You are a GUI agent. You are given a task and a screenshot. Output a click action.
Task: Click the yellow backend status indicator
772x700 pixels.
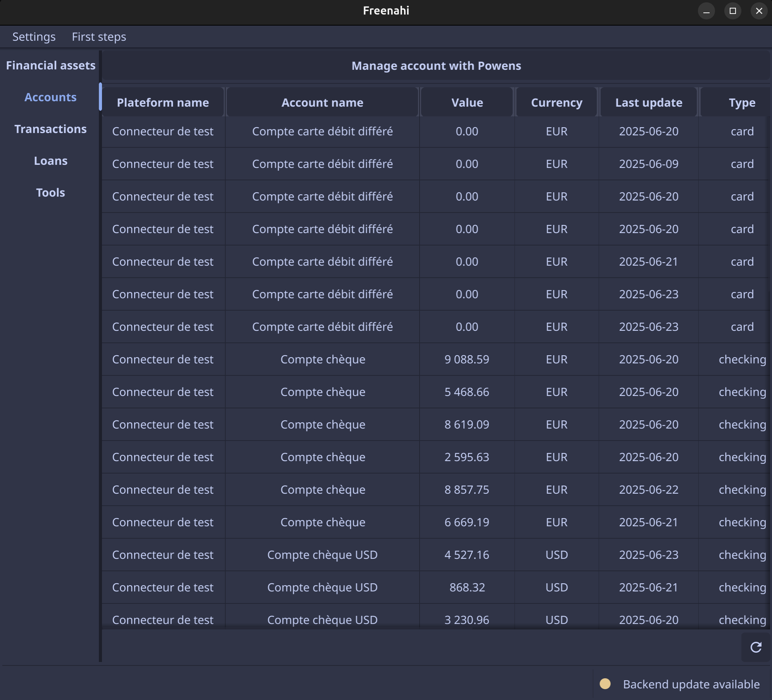(x=605, y=684)
